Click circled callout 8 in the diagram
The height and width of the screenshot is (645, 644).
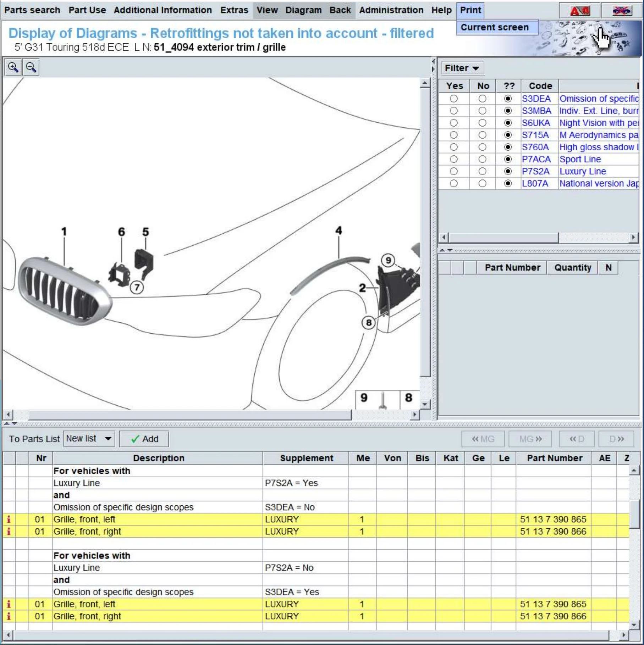coord(369,323)
